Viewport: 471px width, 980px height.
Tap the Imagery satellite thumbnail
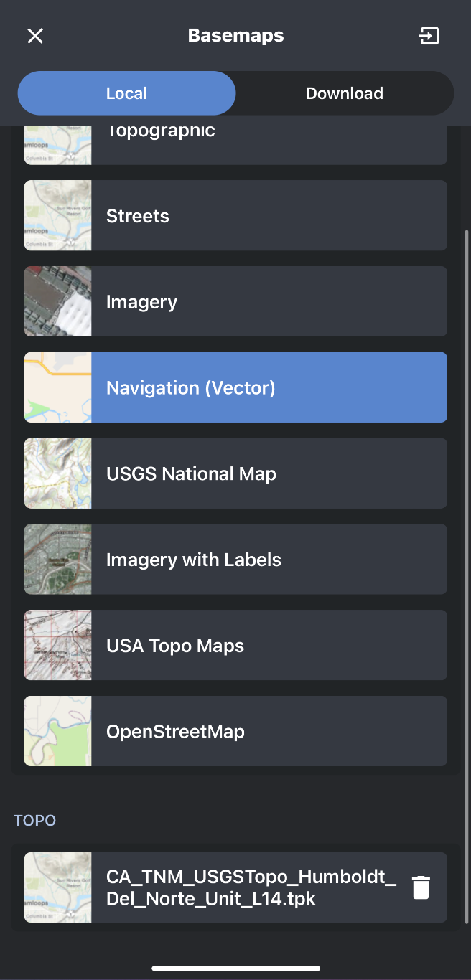pyautogui.click(x=58, y=302)
